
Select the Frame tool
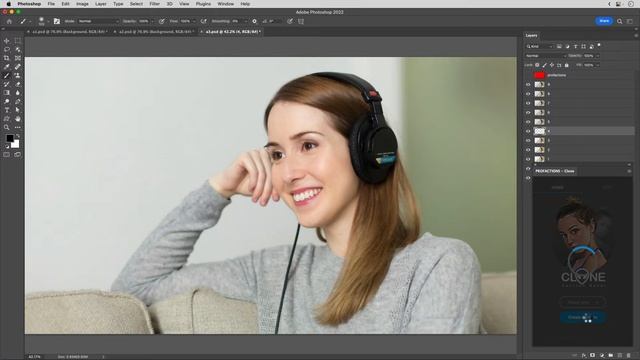click(x=18, y=58)
